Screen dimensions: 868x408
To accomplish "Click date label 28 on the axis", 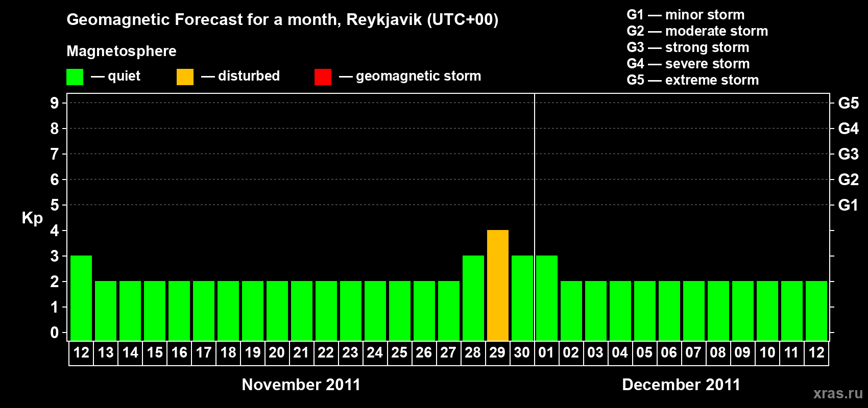I will click(473, 353).
